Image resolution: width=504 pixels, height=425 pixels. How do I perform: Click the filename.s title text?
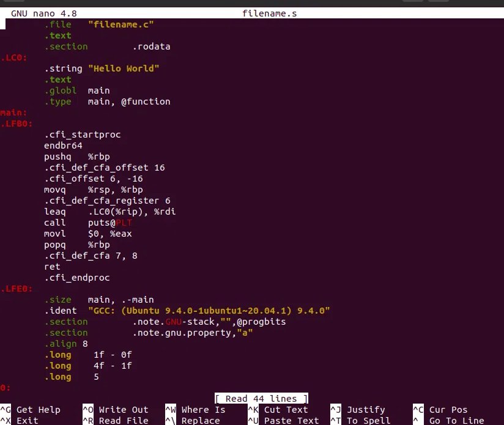click(x=269, y=13)
